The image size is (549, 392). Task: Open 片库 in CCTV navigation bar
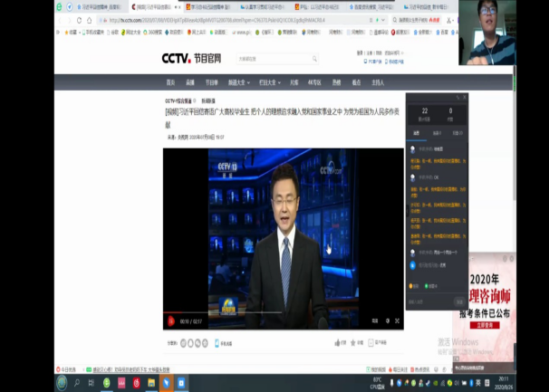click(294, 82)
